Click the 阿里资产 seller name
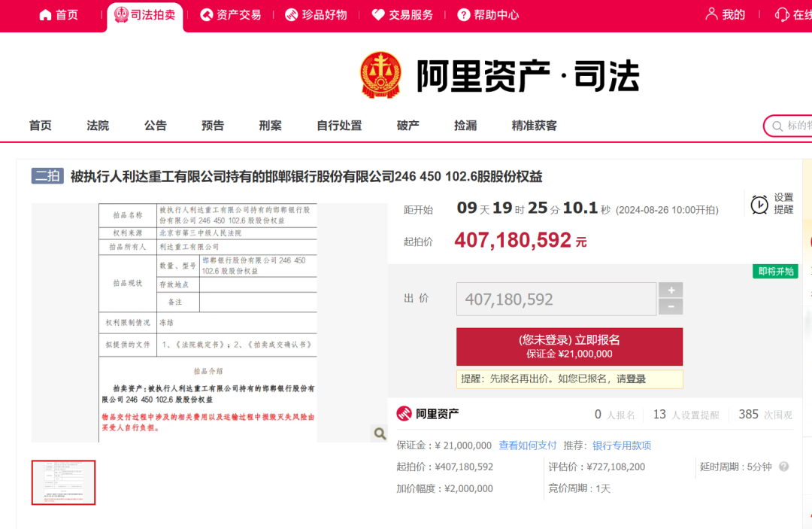812x529 pixels. [437, 413]
